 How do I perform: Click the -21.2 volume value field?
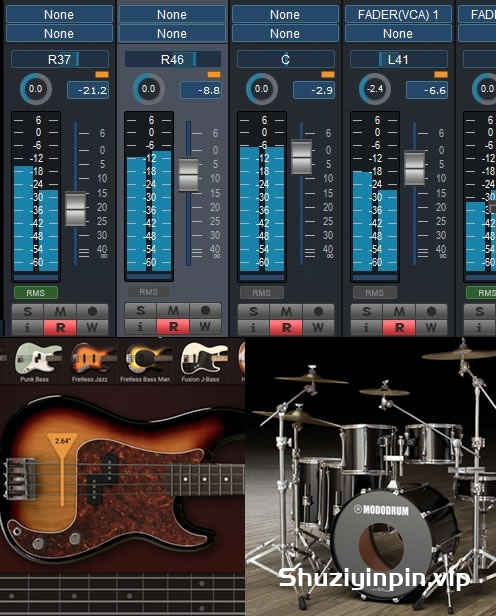pos(88,90)
